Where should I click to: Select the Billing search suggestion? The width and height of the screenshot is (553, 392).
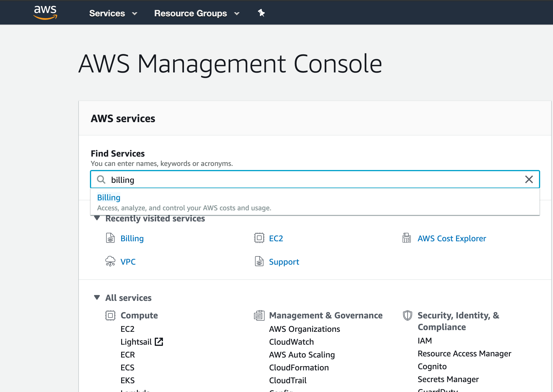point(315,202)
